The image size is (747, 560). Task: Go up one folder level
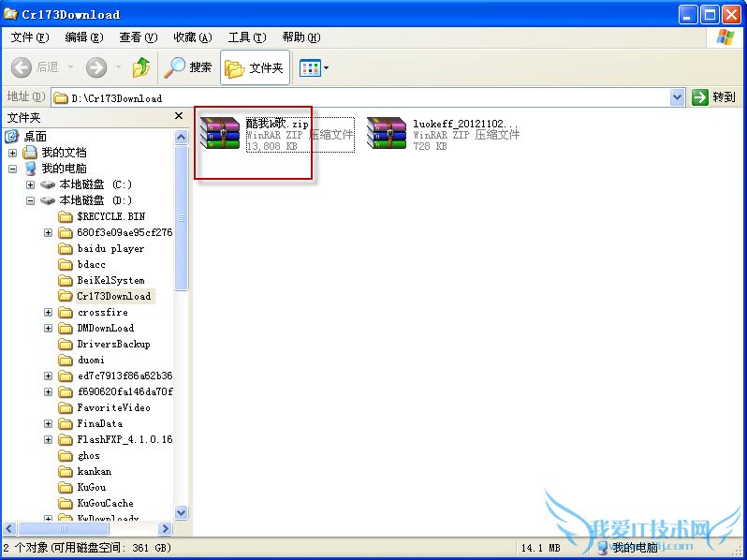tap(141, 67)
